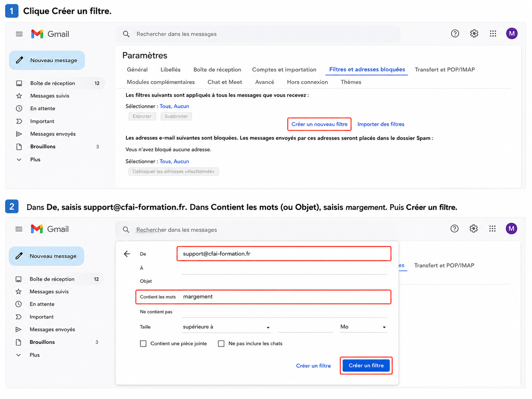
Task: Click the M account avatar in step 1 screenshot
Action: tap(512, 33)
